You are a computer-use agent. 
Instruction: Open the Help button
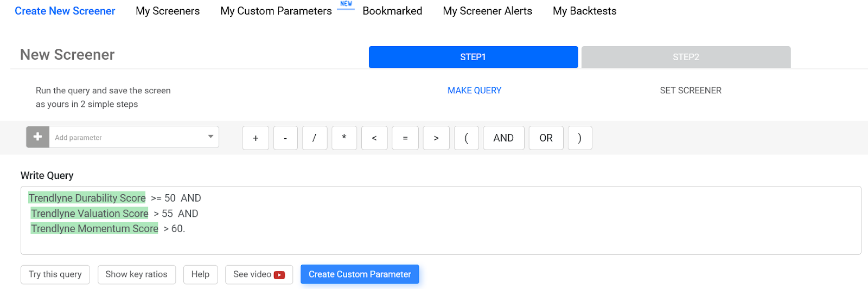(200, 274)
